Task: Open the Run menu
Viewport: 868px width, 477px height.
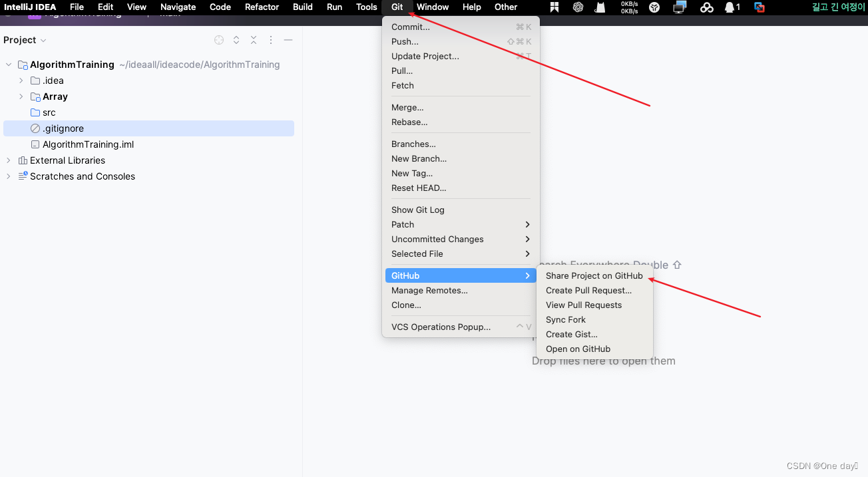Action: 334,7
